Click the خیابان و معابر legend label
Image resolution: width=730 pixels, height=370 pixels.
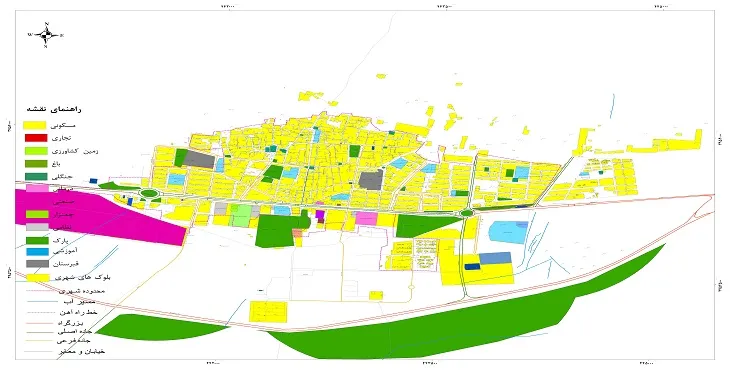81,351
